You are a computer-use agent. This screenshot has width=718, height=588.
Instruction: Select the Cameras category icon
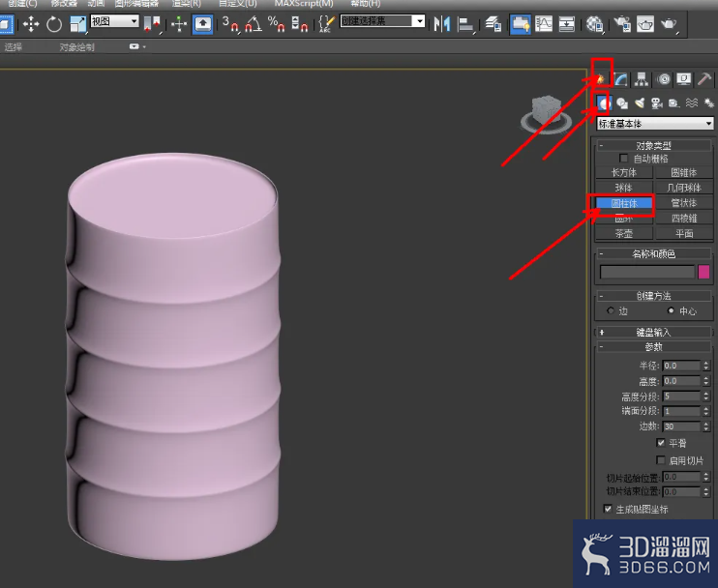[657, 103]
